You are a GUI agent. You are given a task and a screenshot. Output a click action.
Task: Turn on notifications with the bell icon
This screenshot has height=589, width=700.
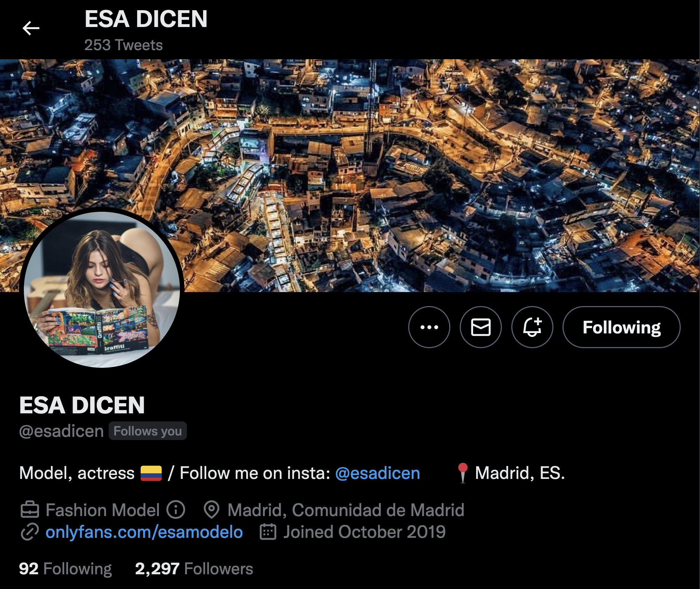pyautogui.click(x=532, y=327)
